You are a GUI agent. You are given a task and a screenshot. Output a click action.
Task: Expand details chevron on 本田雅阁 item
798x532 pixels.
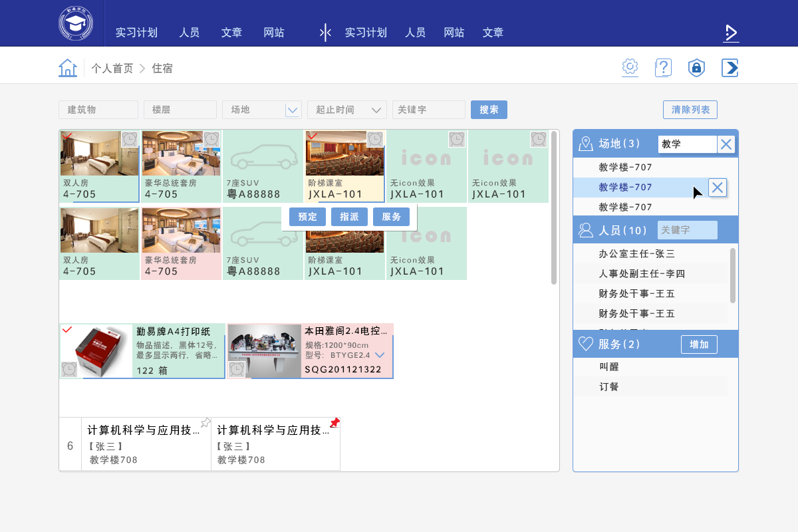coord(380,355)
